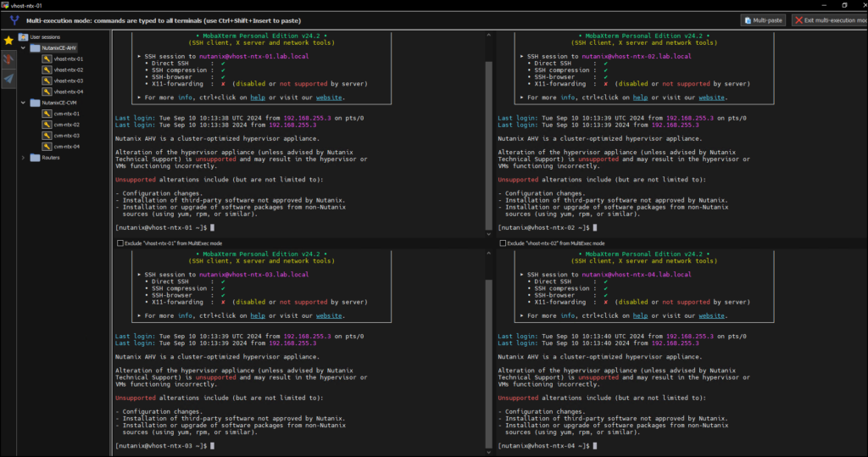Open help link in vhost-ntx-01 terminal
Viewport: 868px width, 457px height.
pyautogui.click(x=258, y=98)
